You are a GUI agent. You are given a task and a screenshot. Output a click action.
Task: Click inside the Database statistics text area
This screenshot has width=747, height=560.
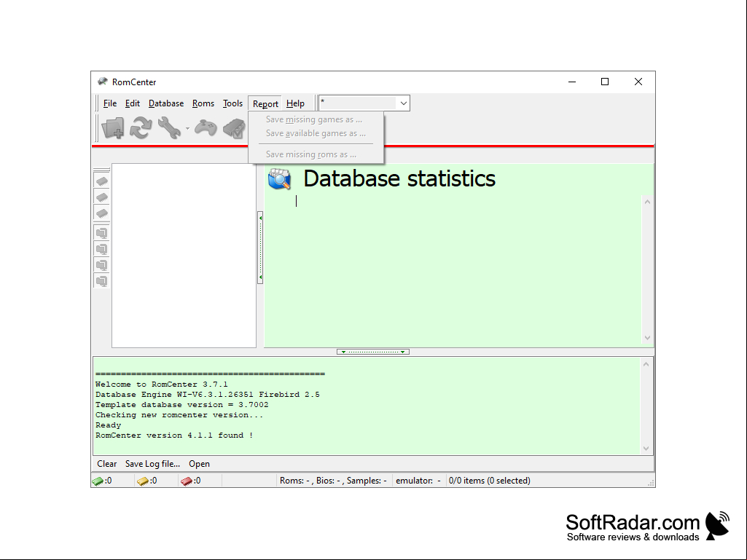[453, 269]
